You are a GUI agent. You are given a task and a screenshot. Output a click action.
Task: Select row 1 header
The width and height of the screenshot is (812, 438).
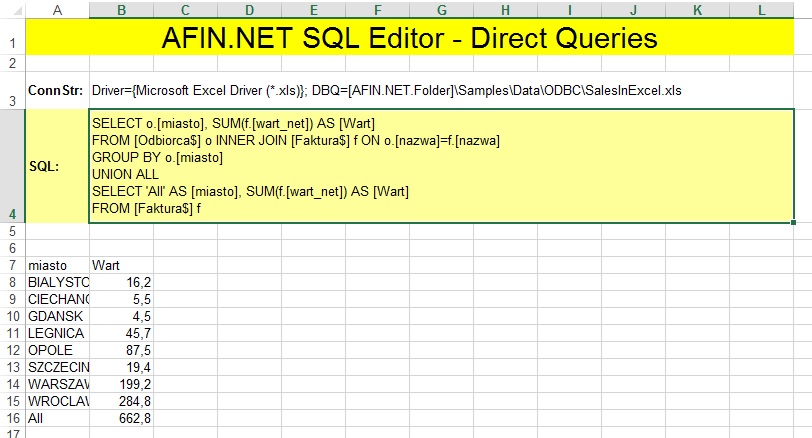(13, 37)
